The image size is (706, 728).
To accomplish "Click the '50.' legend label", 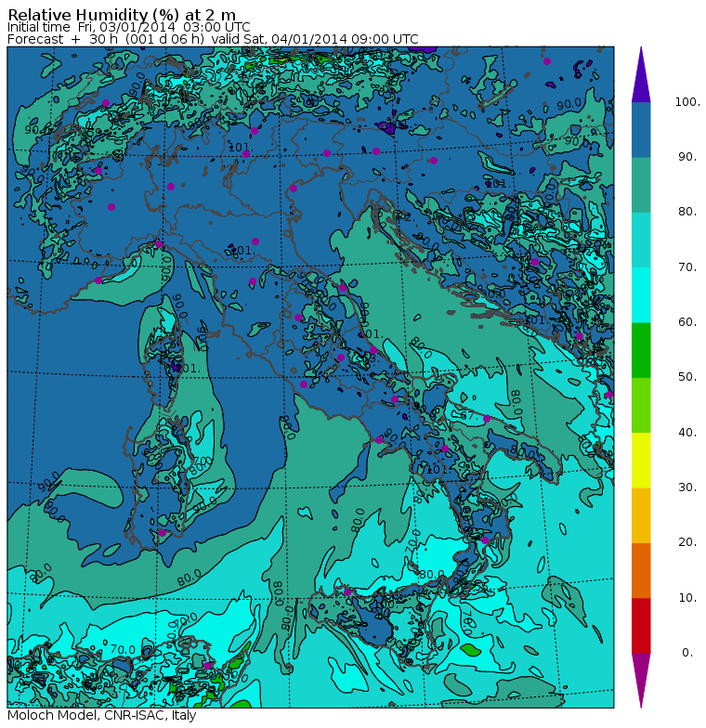I will coord(687,377).
